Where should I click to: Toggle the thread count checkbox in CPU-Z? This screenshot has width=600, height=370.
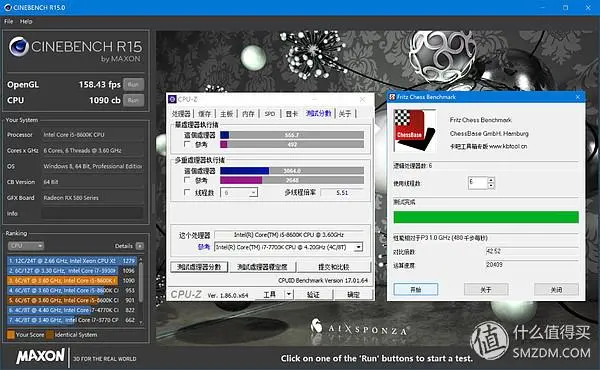click(187, 192)
